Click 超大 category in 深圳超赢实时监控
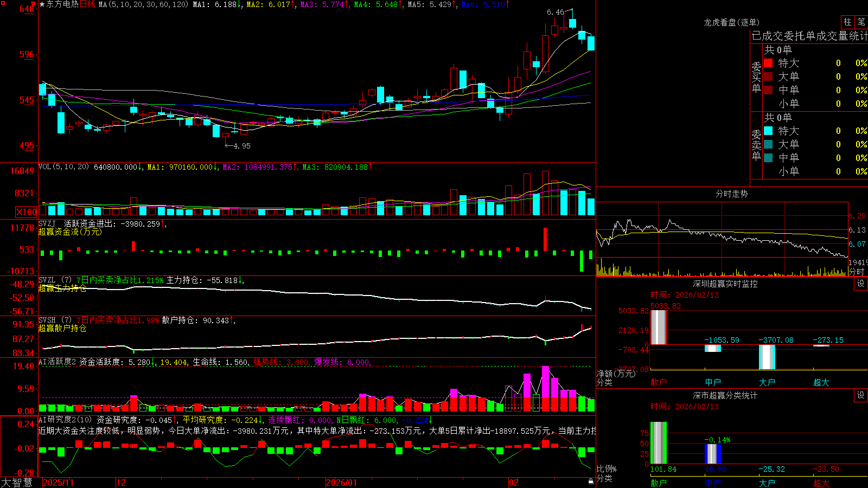The image size is (868, 488). click(x=821, y=382)
